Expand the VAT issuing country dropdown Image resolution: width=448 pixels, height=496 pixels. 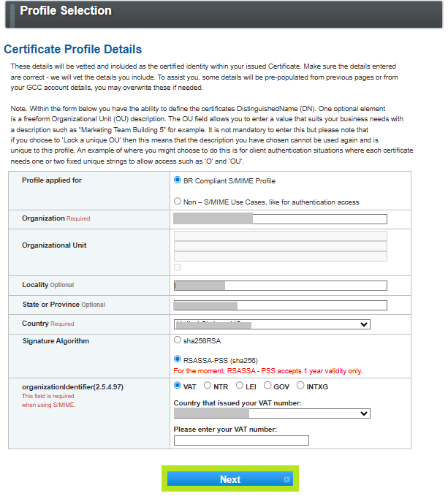coord(272,413)
